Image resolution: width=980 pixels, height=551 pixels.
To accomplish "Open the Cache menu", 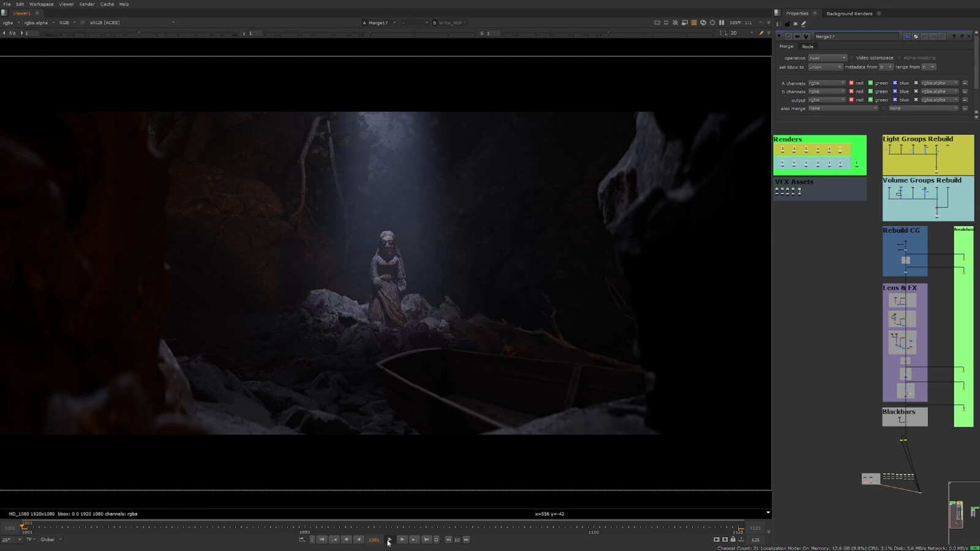I will point(107,4).
